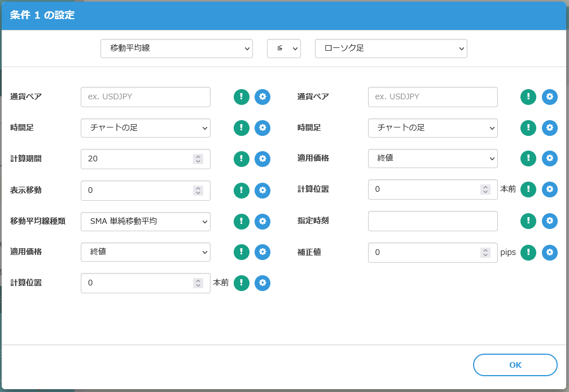Image resolution: width=569 pixels, height=392 pixels.
Task: Expand the ローソク足 dropdown
Action: pyautogui.click(x=391, y=49)
